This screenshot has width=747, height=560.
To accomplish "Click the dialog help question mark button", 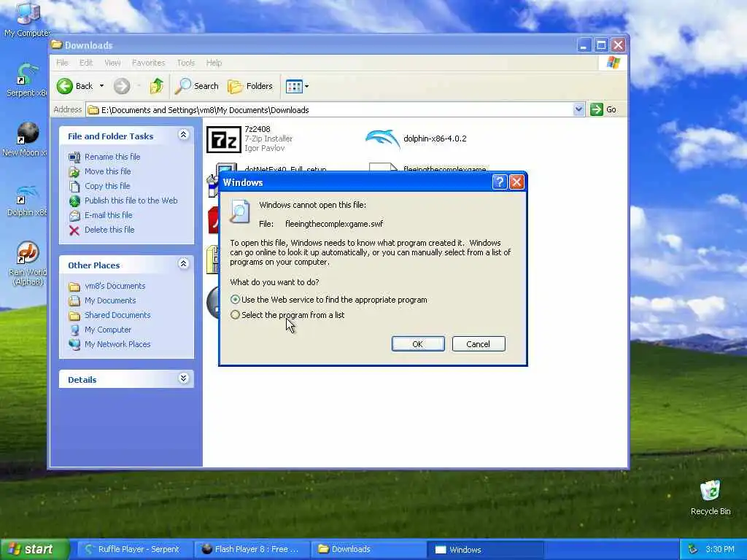I will pyautogui.click(x=499, y=182).
